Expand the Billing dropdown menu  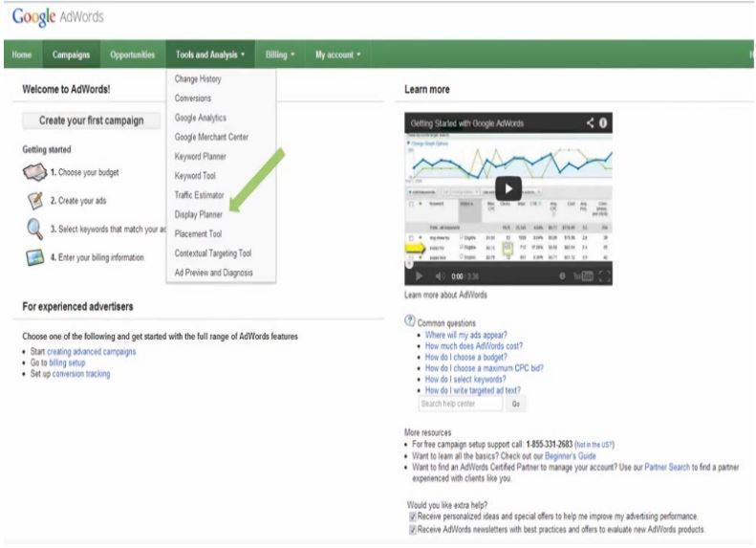(280, 55)
